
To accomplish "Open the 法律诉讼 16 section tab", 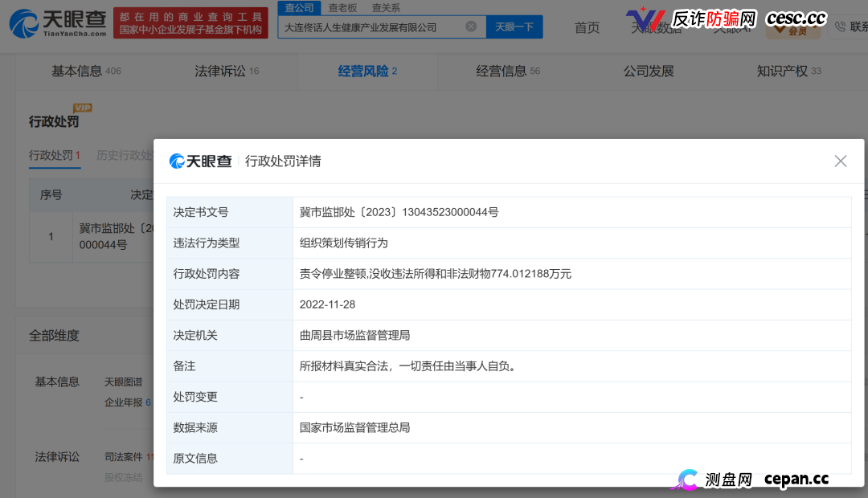I will coord(227,71).
